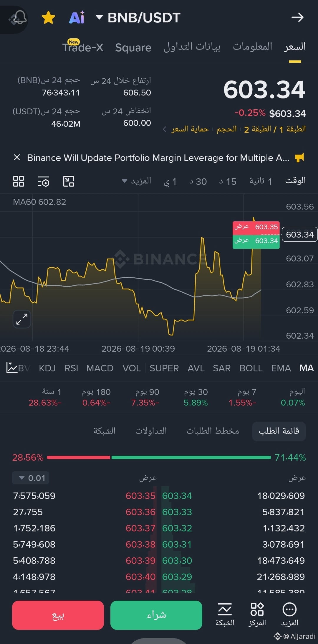Image resolution: width=318 pixels, height=644 pixels.
Task: Open the BNB/USDT pair selector dropdown
Action: (x=138, y=18)
